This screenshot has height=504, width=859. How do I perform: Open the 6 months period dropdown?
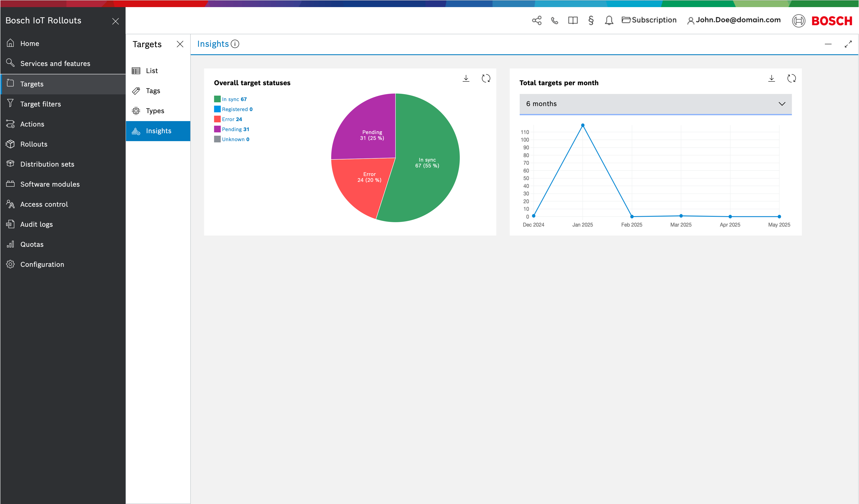655,104
